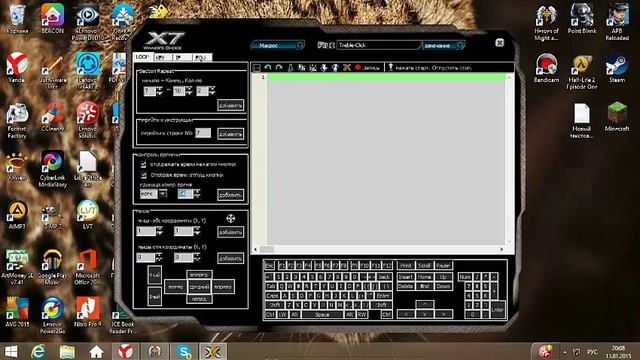Open the AIMP3 orange triangle desktop icon
Image resolution: width=640 pixels, height=360 pixels.
pos(17,215)
